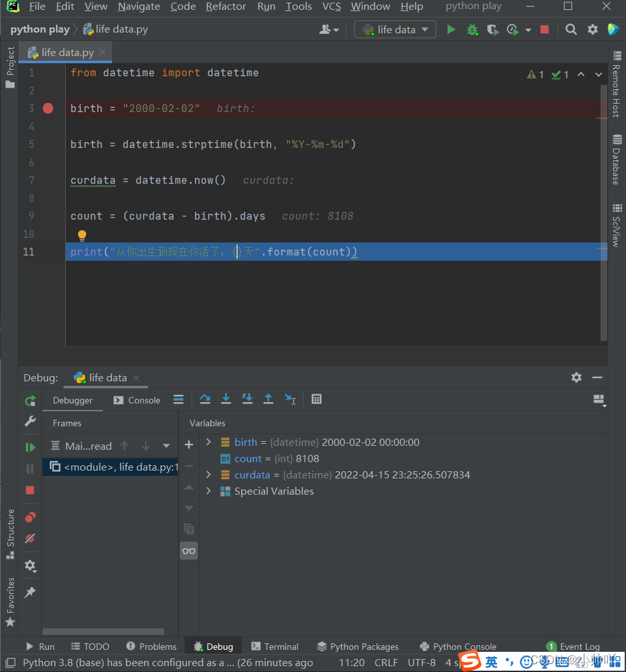626x672 pixels.
Task: Close the life data.py editor tab
Action: click(102, 52)
